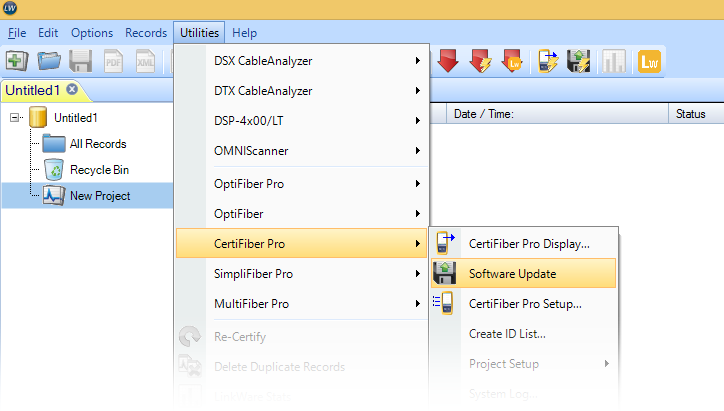
Task: Open the File menu
Action: click(17, 33)
